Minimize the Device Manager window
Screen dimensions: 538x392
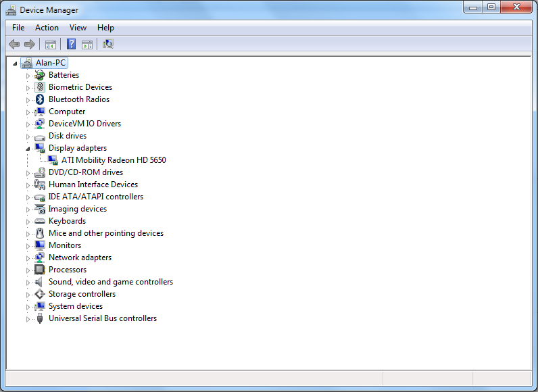click(x=473, y=7)
